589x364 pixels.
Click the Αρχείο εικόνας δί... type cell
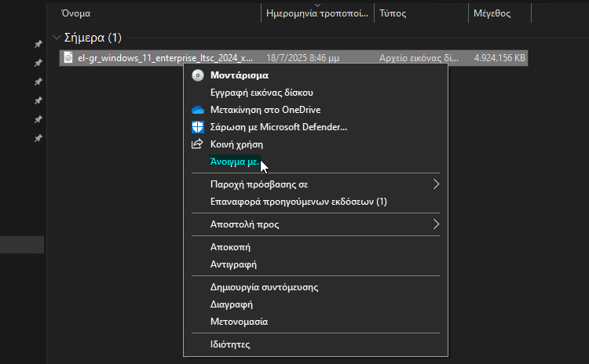[419, 58]
